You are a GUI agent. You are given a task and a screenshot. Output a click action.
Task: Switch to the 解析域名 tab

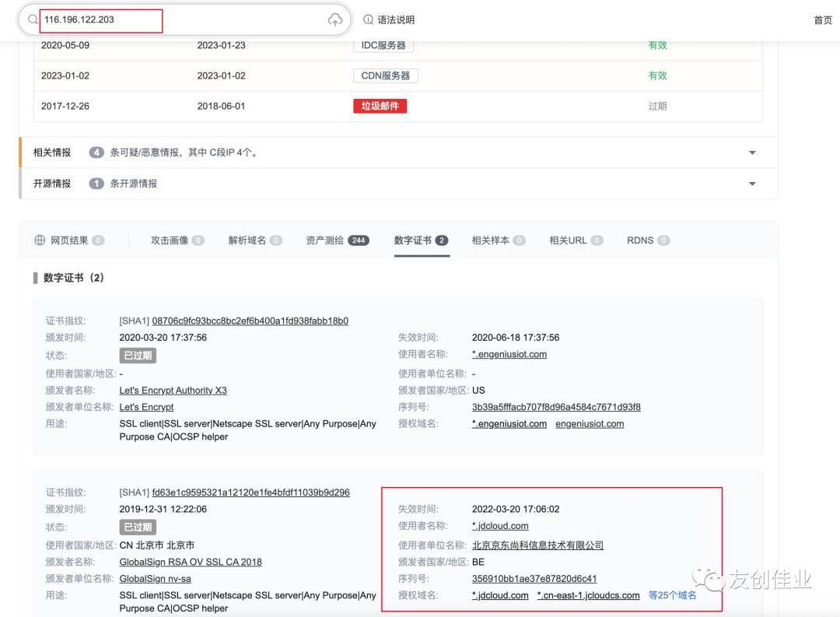click(255, 240)
